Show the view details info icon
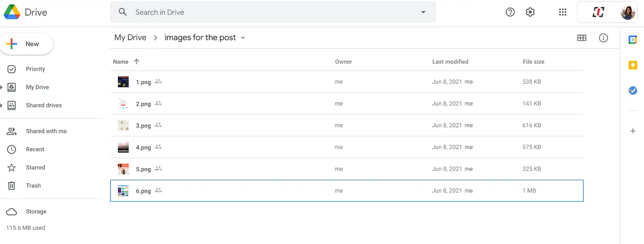Viewport: 644px width, 244px height. tap(603, 38)
